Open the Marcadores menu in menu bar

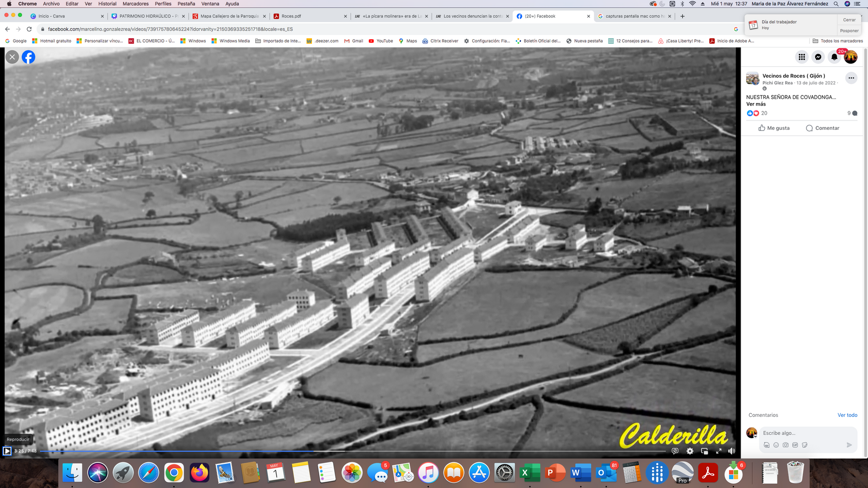[136, 3]
